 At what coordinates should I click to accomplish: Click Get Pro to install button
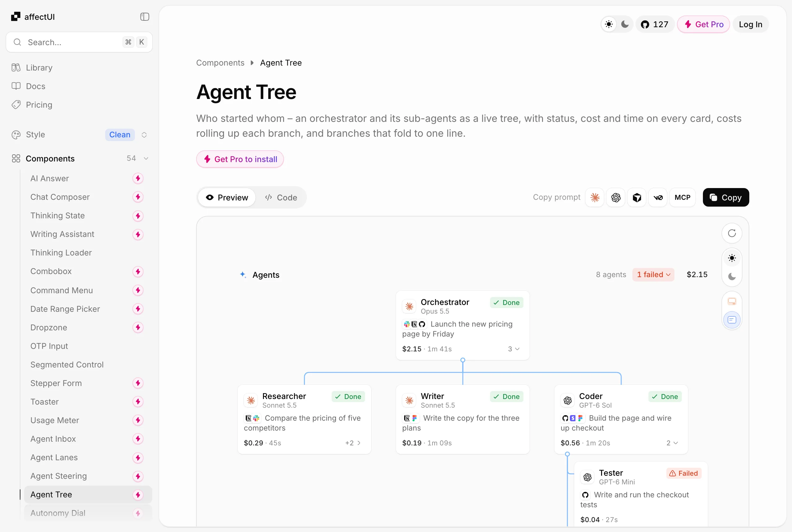(x=240, y=159)
